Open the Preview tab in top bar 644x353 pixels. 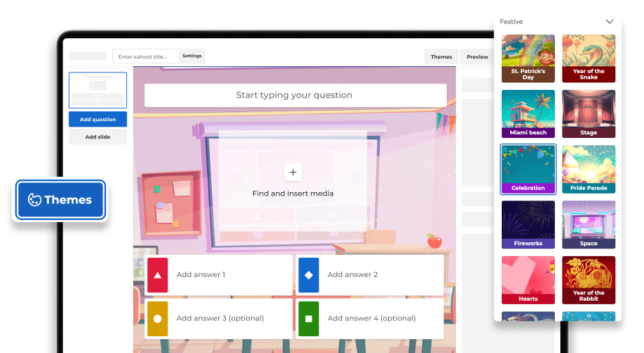click(x=477, y=56)
